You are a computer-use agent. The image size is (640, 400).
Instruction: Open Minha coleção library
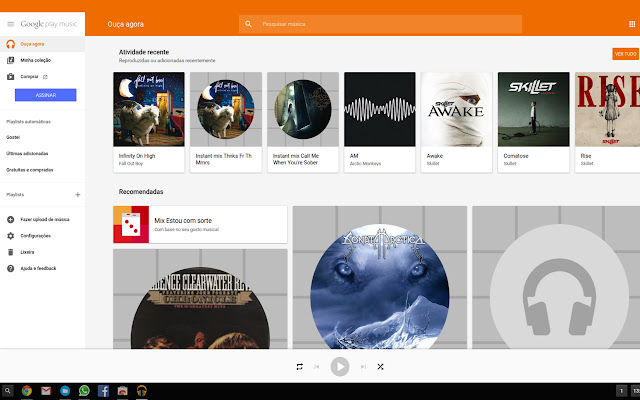pos(36,60)
